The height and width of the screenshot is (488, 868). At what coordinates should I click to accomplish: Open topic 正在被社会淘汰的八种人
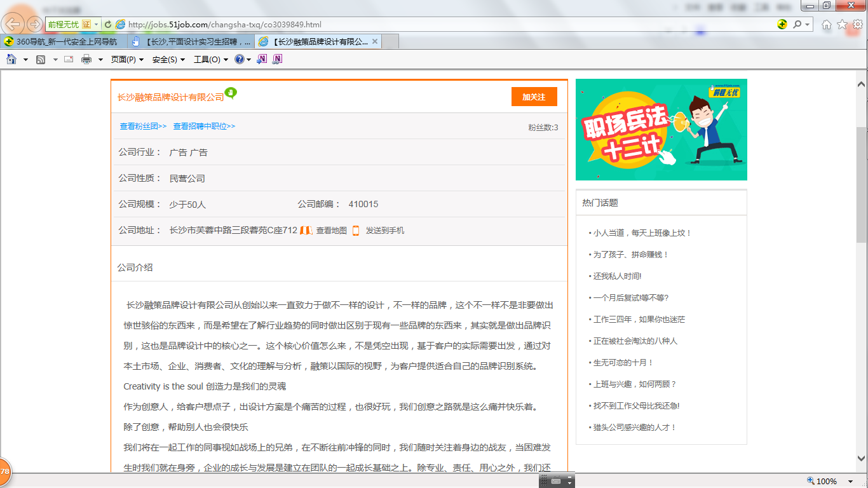[635, 341]
